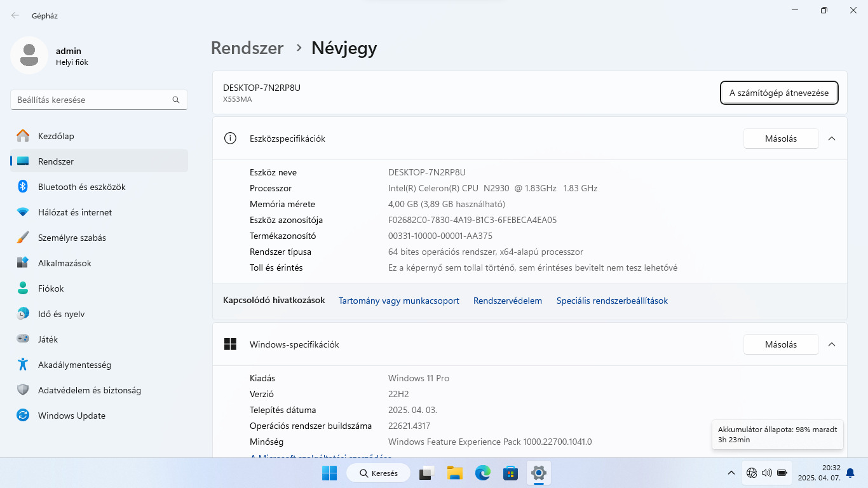Click the Windows logo beside Windows-specifikációk
The width and height of the screenshot is (868, 488).
pos(230,344)
